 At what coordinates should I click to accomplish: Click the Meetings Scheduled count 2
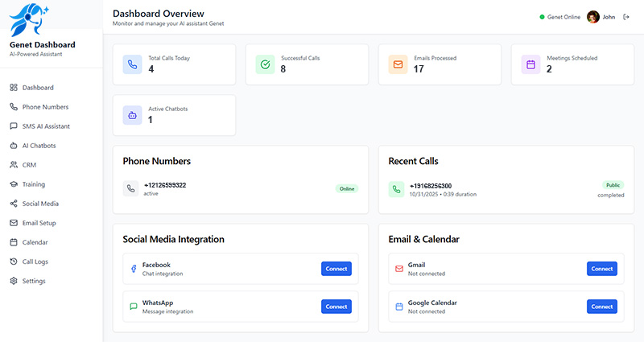coord(549,69)
